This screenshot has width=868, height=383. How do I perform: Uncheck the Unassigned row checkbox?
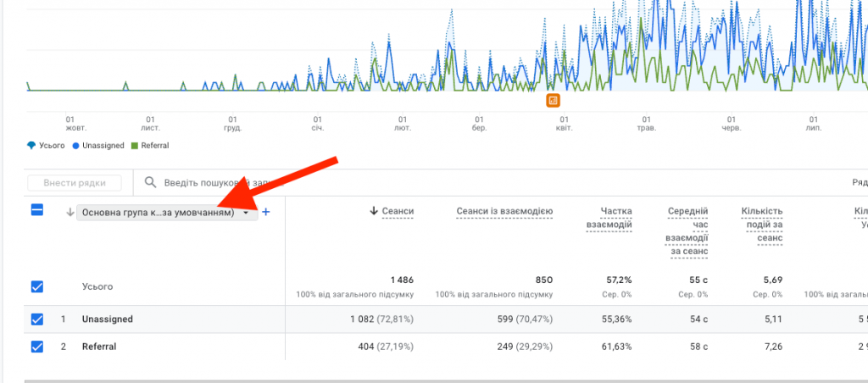(x=37, y=319)
